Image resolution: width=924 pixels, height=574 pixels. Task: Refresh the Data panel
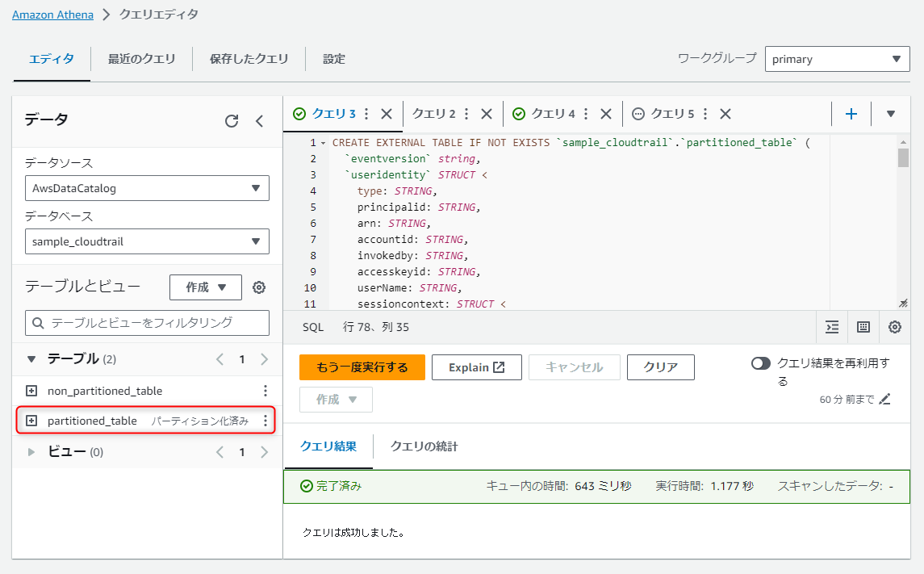pos(232,120)
